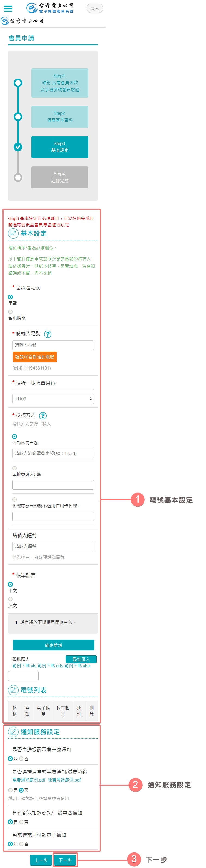Select 否 for 台電購電已付款電子通知
206x868 pixels.
click(21, 844)
